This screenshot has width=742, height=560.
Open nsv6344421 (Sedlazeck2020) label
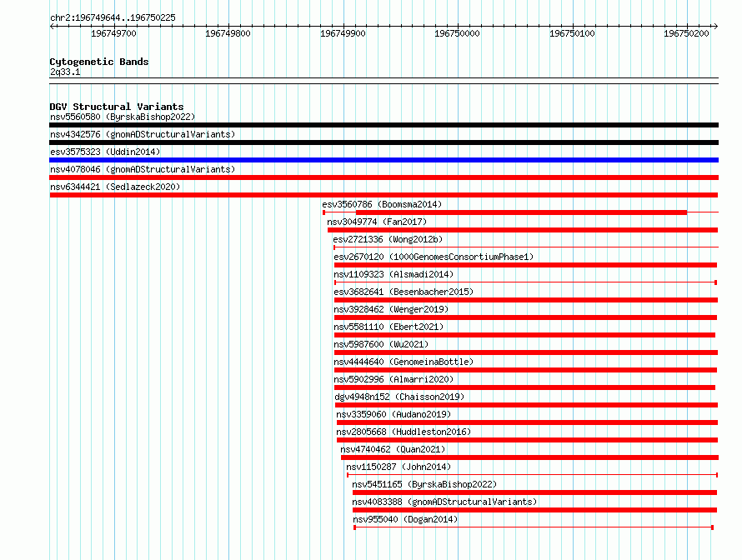115,187
